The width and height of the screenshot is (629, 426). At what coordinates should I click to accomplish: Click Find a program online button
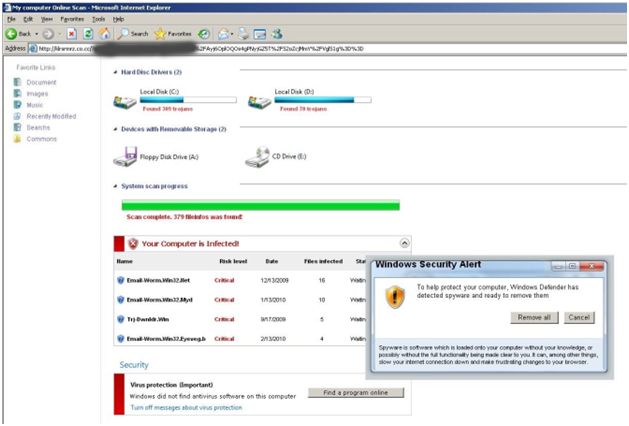click(x=356, y=393)
